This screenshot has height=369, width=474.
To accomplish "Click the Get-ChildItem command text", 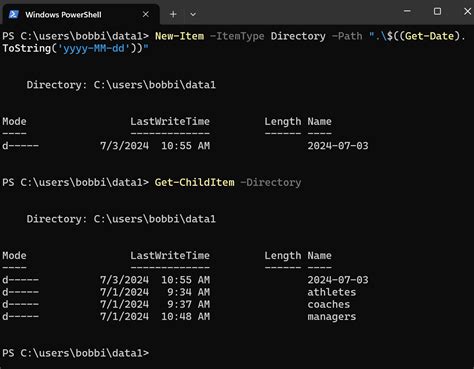I will [x=194, y=182].
